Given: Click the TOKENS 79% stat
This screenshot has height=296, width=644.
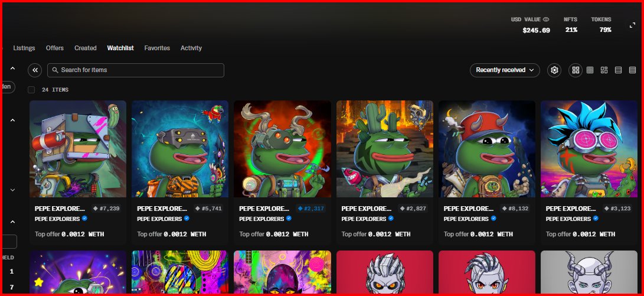Looking at the screenshot, I should (x=601, y=25).
